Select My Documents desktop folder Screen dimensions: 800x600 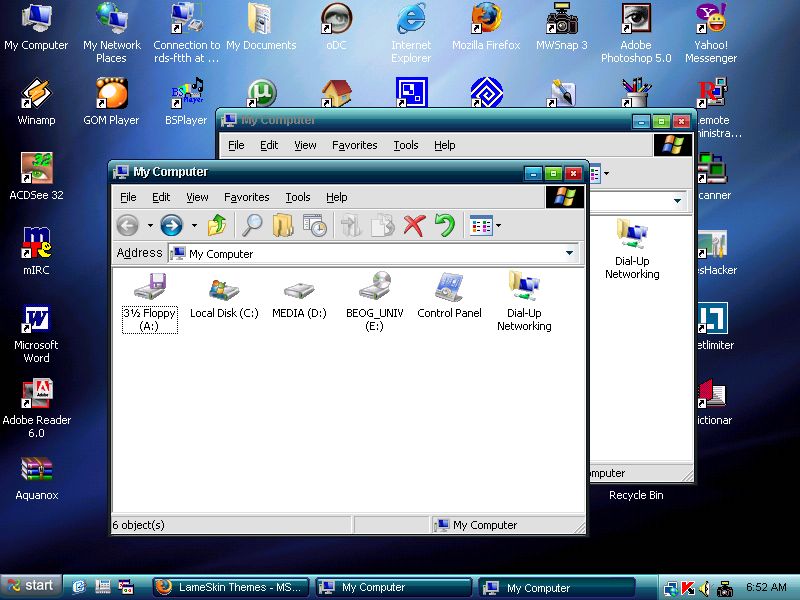point(261,27)
